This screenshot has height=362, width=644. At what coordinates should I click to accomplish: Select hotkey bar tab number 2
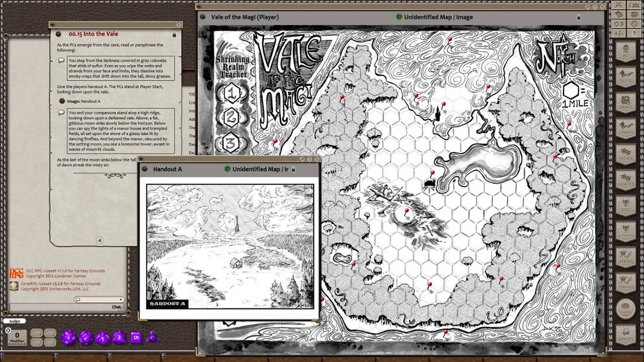click(x=55, y=356)
